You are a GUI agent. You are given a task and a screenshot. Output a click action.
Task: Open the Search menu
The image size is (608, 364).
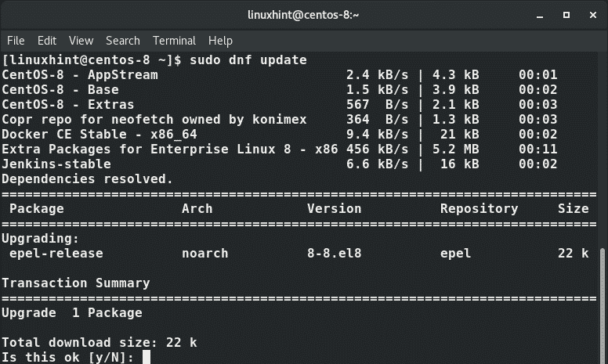123,41
